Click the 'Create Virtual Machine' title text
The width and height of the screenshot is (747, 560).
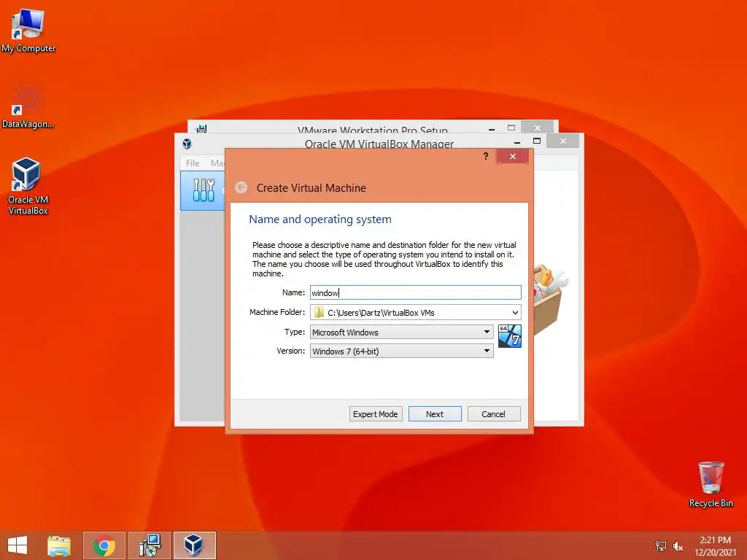tap(311, 188)
